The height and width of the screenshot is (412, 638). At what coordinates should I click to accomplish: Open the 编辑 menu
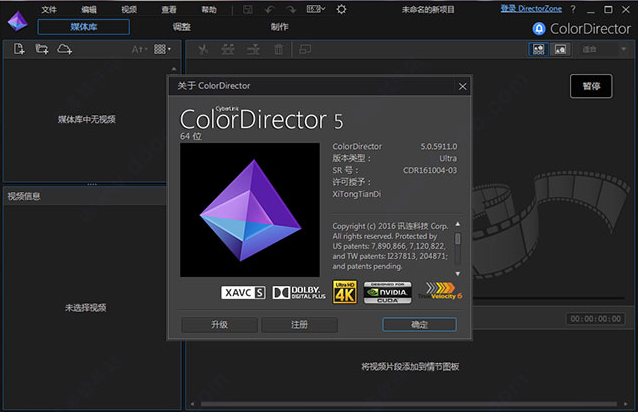pos(89,9)
